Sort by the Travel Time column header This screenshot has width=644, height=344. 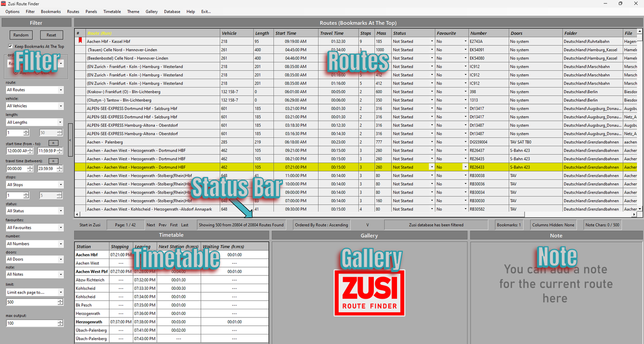(339, 33)
